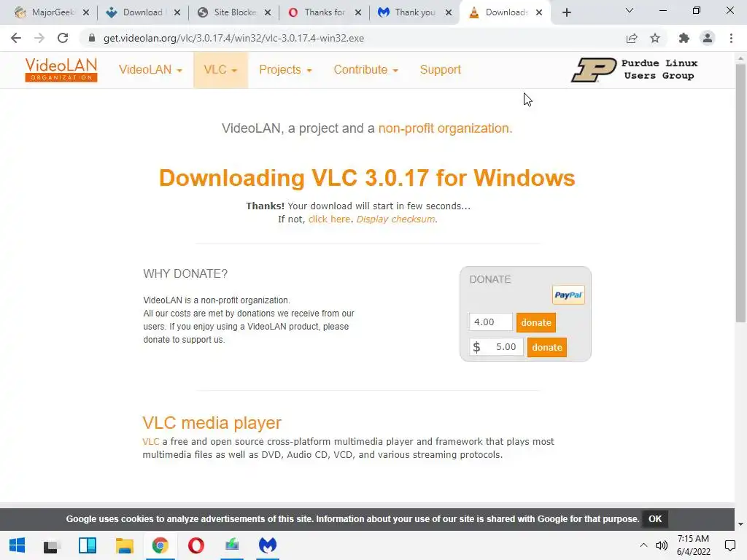Open the Chrome extensions puzzle icon
This screenshot has width=747, height=560.
coord(684,38)
